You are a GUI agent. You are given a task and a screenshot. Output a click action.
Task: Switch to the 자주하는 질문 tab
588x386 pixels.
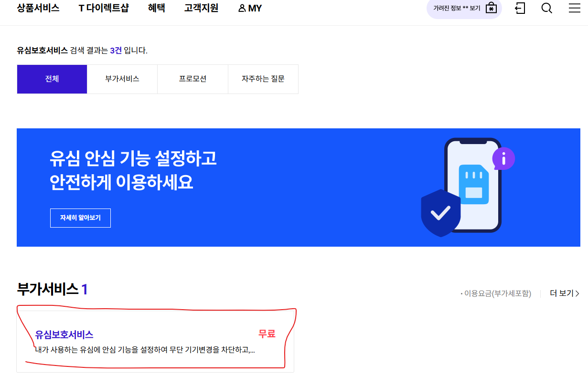(263, 79)
